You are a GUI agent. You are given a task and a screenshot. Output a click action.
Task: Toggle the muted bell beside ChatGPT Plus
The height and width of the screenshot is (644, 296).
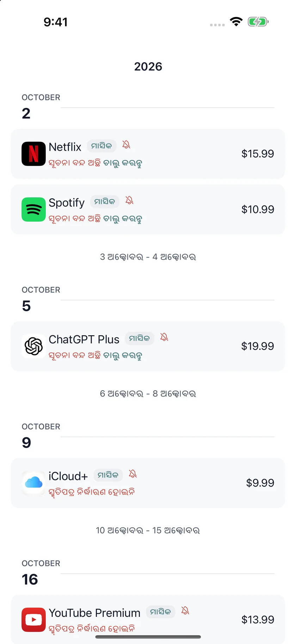(x=164, y=337)
